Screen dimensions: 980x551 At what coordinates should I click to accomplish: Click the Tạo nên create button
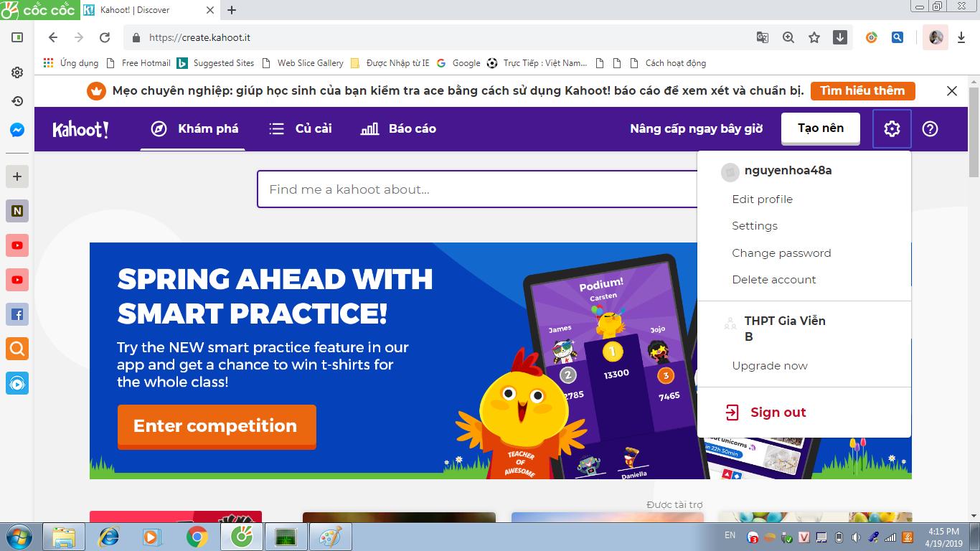point(821,128)
